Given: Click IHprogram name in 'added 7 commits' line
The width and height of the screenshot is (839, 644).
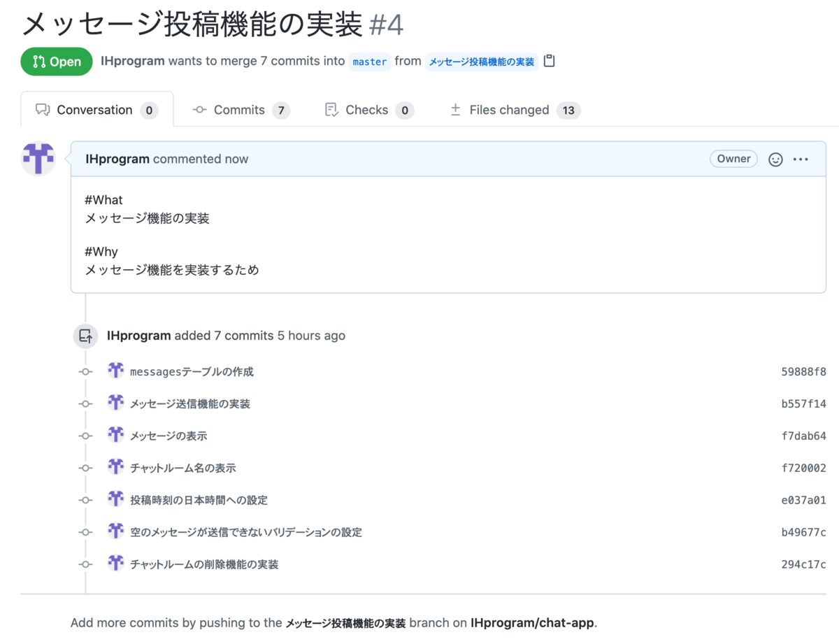Looking at the screenshot, I should click(x=139, y=336).
